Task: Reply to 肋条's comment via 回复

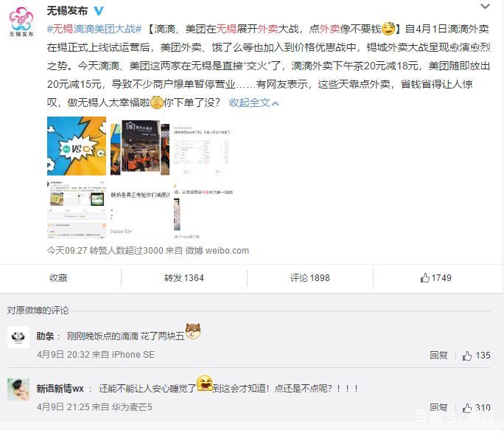Action: (438, 355)
